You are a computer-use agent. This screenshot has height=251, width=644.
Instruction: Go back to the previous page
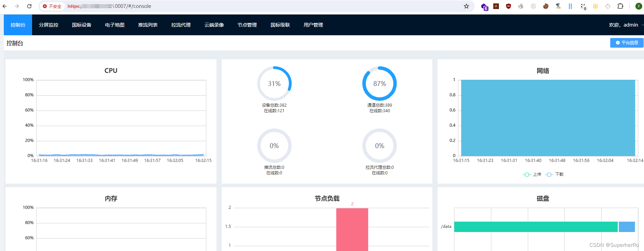tap(5, 6)
